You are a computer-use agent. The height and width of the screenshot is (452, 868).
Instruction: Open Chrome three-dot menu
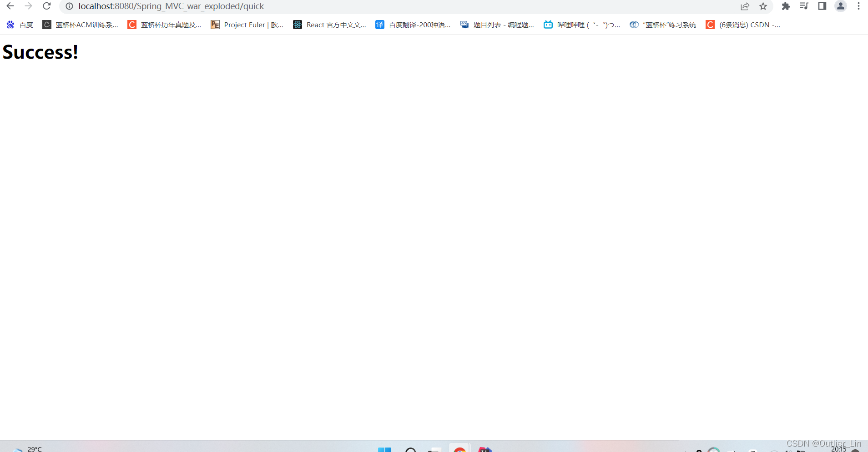(858, 6)
